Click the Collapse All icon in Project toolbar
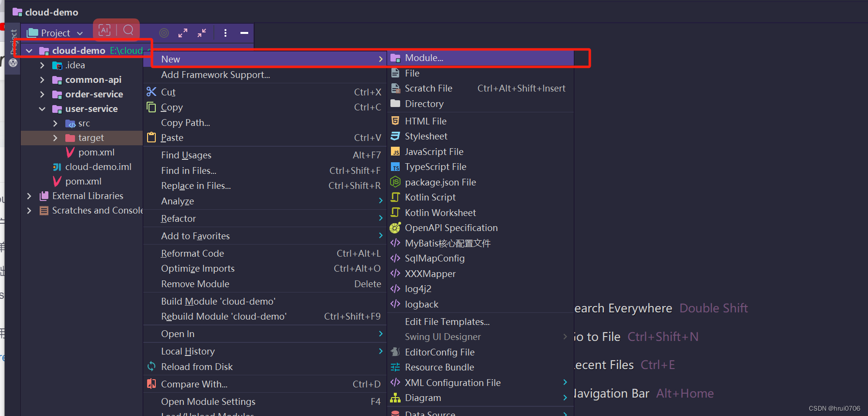The image size is (868, 416). tap(202, 33)
